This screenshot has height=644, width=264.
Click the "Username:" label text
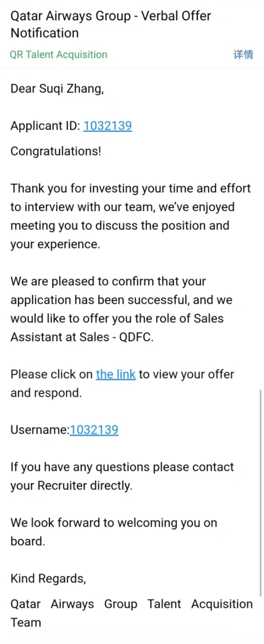tap(40, 430)
